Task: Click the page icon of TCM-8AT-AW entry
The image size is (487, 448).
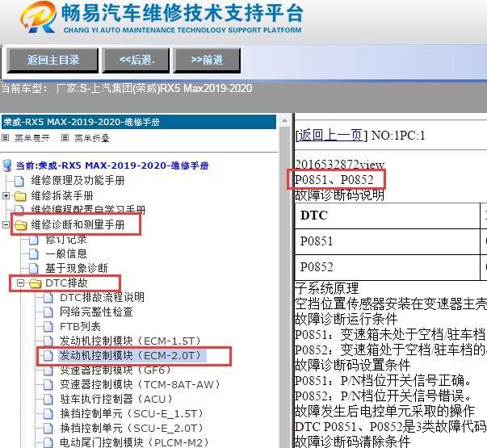Action: coord(48,385)
